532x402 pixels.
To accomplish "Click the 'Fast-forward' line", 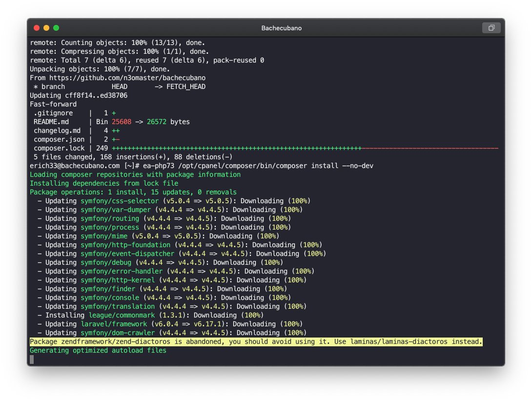I will (53, 104).
